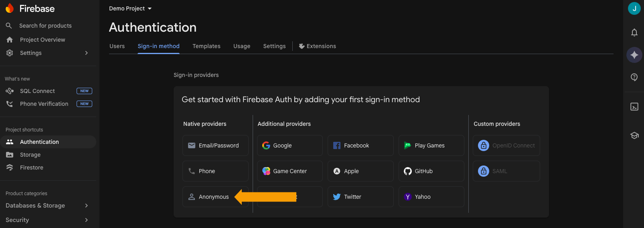Open Project Overview in sidebar
This screenshot has width=644, height=228.
tap(48, 40)
